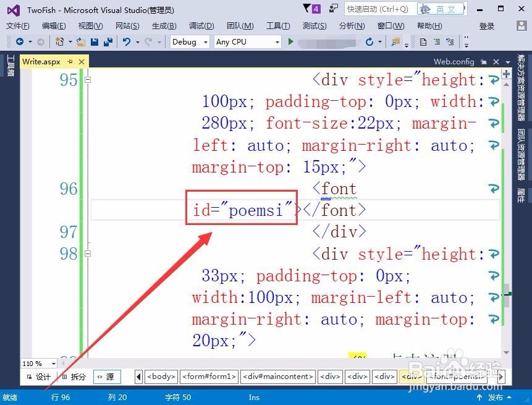
Task: Open the 文件(F) menu
Action: [x=18, y=26]
